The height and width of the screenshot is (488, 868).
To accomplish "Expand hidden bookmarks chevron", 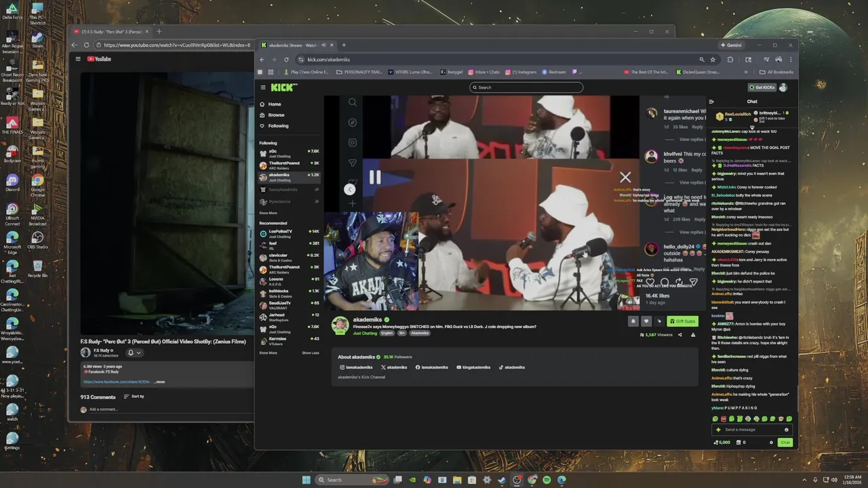I will (746, 72).
